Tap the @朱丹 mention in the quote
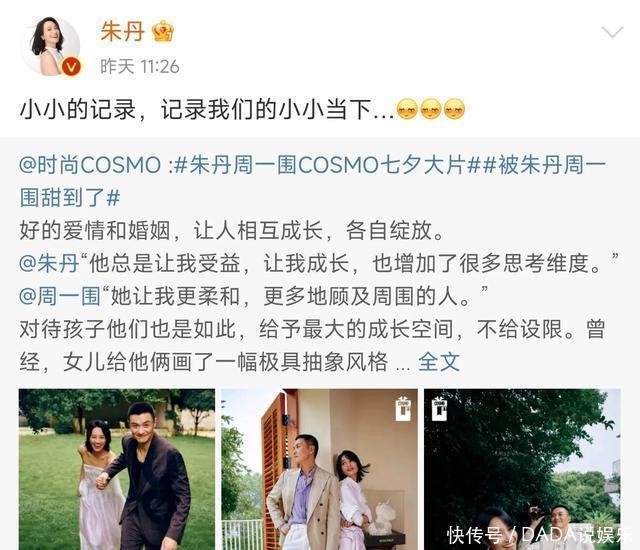 (x=49, y=263)
